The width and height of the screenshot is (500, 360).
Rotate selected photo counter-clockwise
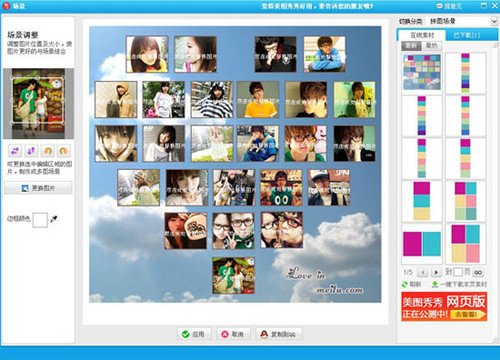[48, 151]
